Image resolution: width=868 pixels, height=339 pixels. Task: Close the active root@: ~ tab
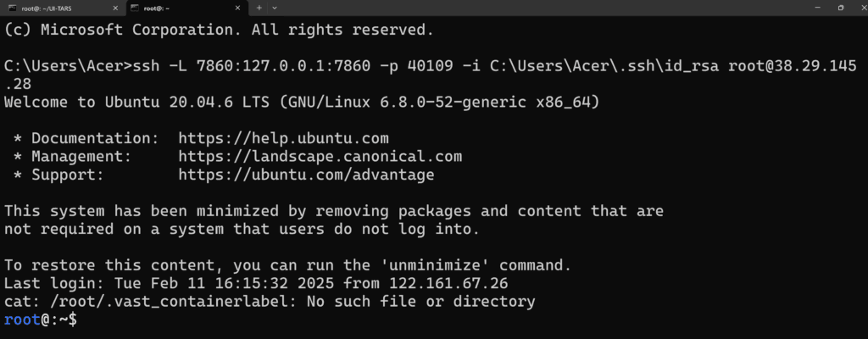tap(237, 8)
